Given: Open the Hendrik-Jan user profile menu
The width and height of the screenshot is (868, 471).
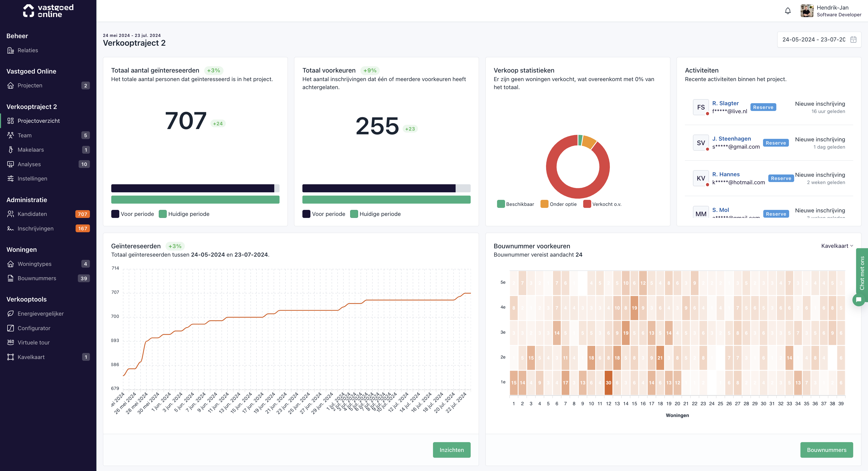Looking at the screenshot, I should pyautogui.click(x=830, y=11).
